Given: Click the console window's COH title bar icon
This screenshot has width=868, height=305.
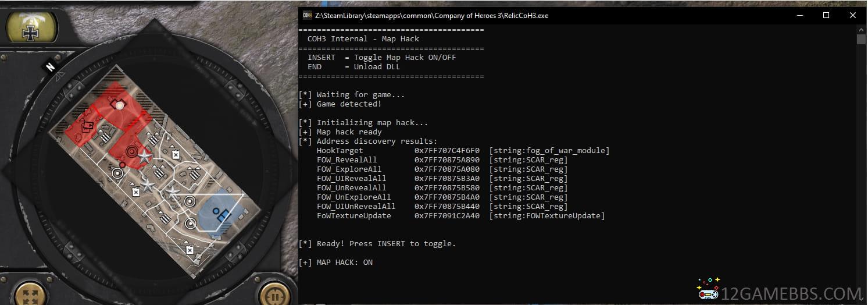Looking at the screenshot, I should pos(308,16).
